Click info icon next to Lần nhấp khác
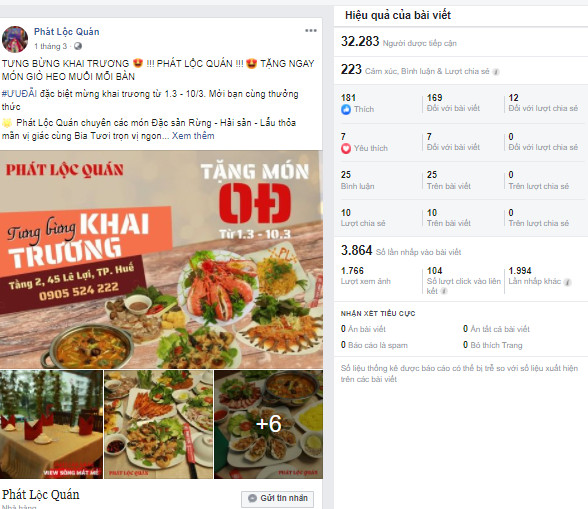Image resolution: width=588 pixels, height=509 pixels. tap(567, 282)
